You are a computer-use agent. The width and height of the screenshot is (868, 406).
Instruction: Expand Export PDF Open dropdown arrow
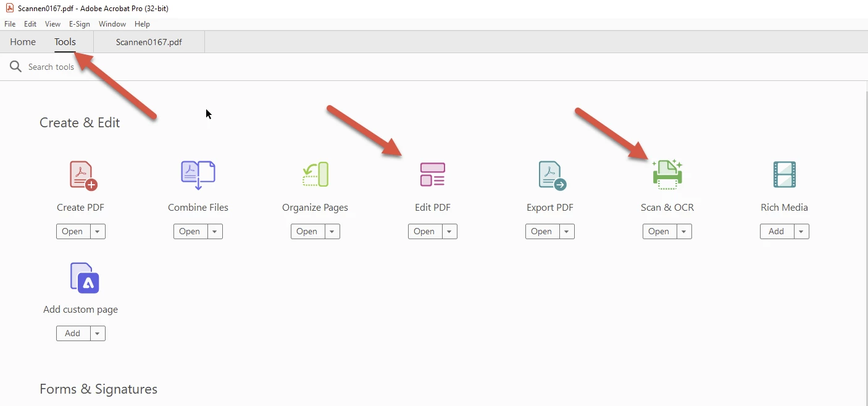point(567,231)
